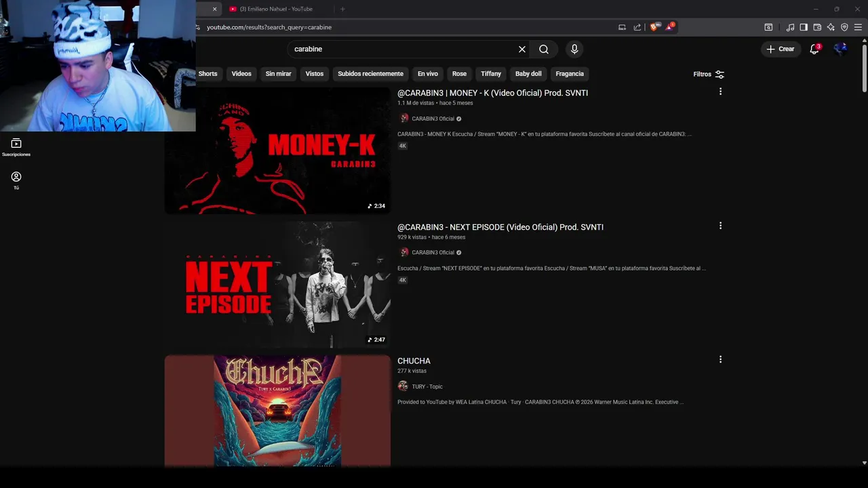This screenshot has height=488, width=868.
Task: Open the Brave Wallet icon
Action: (x=817, y=27)
